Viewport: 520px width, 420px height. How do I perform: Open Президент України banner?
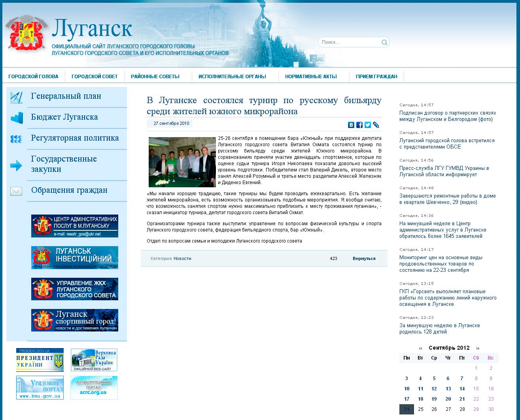(40, 360)
